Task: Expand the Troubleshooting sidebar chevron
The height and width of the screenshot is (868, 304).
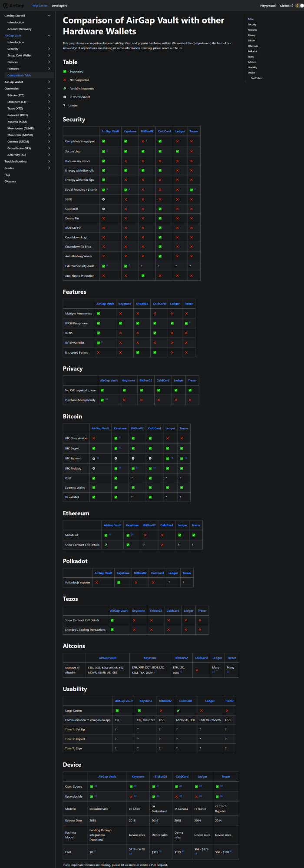Action: pyautogui.click(x=49, y=162)
